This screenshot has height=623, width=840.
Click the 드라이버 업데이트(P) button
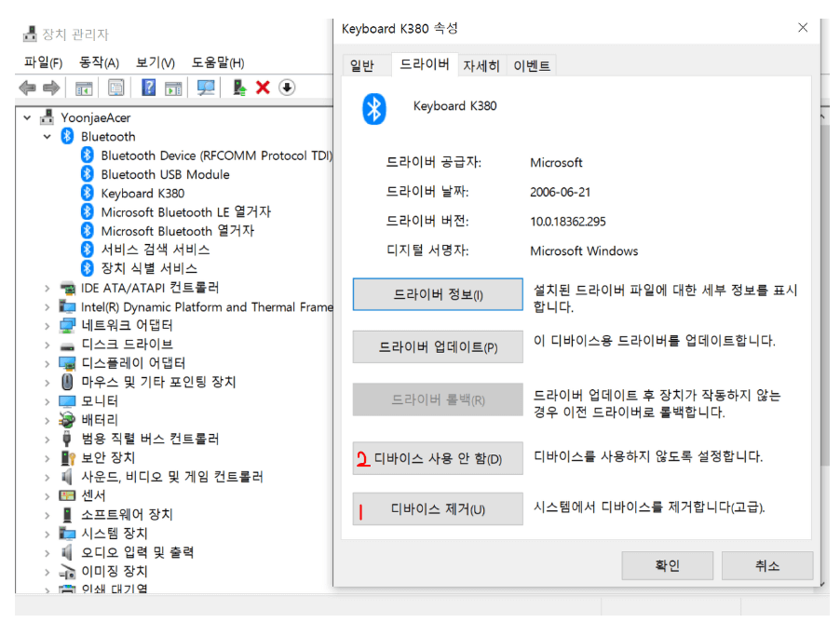[438, 346]
